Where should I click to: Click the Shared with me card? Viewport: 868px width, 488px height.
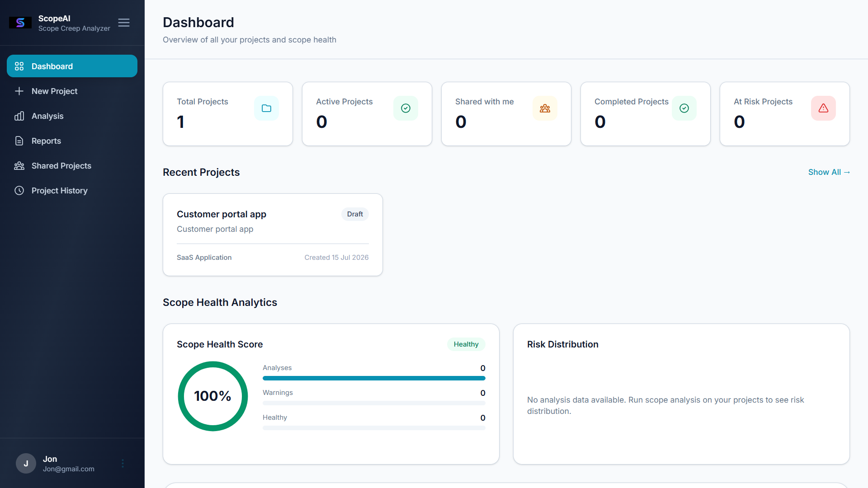[x=506, y=114]
